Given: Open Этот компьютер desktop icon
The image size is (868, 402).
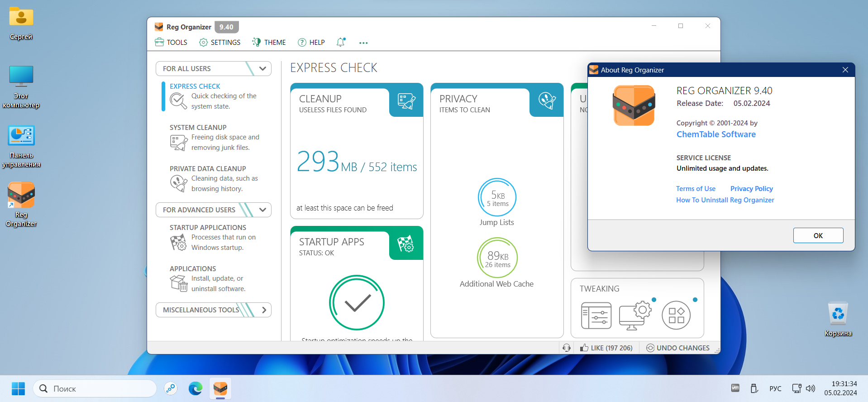Looking at the screenshot, I should point(21,87).
